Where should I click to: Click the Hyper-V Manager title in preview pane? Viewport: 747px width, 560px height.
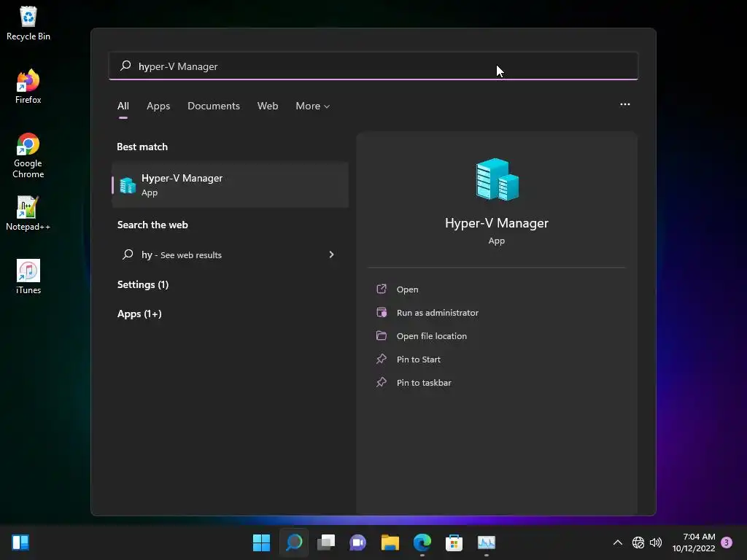click(497, 223)
